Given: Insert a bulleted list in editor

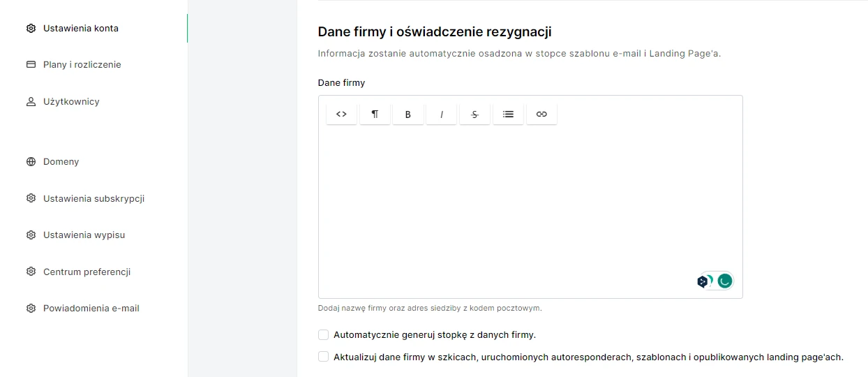Looking at the screenshot, I should (509, 114).
